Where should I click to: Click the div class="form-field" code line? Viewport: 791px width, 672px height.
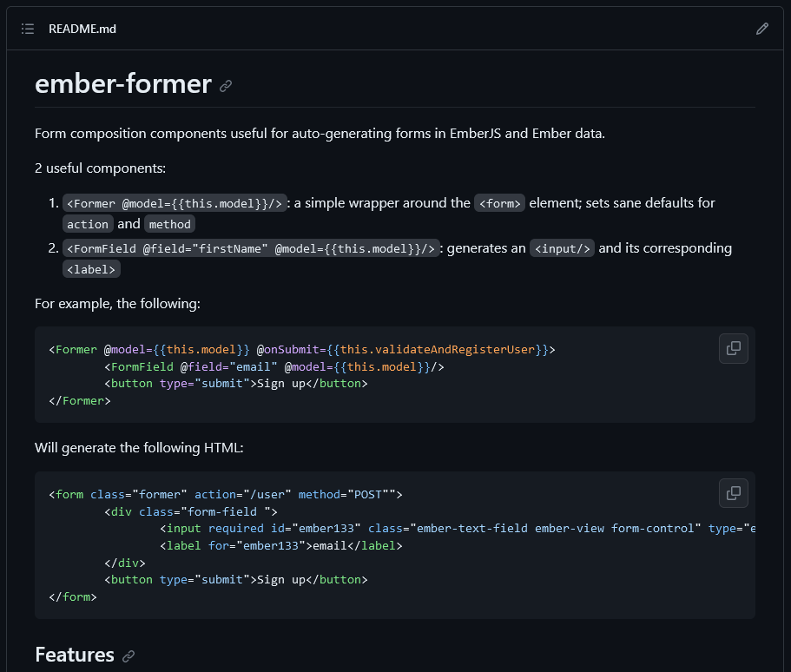[x=191, y=511]
